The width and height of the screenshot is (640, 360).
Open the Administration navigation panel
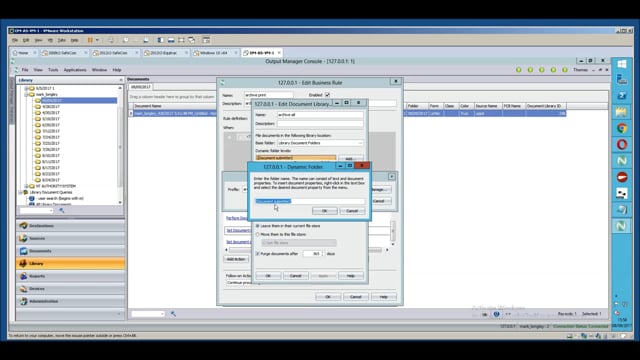click(70, 302)
